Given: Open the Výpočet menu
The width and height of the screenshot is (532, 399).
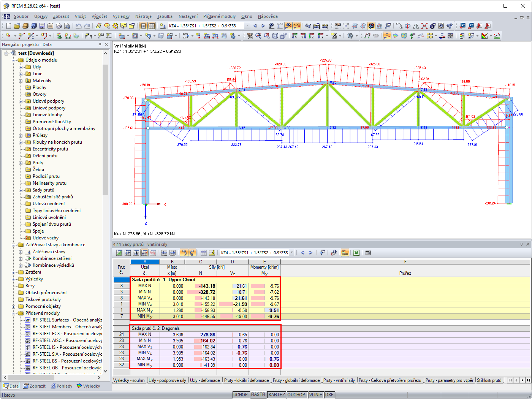Looking at the screenshot, I should [99, 16].
